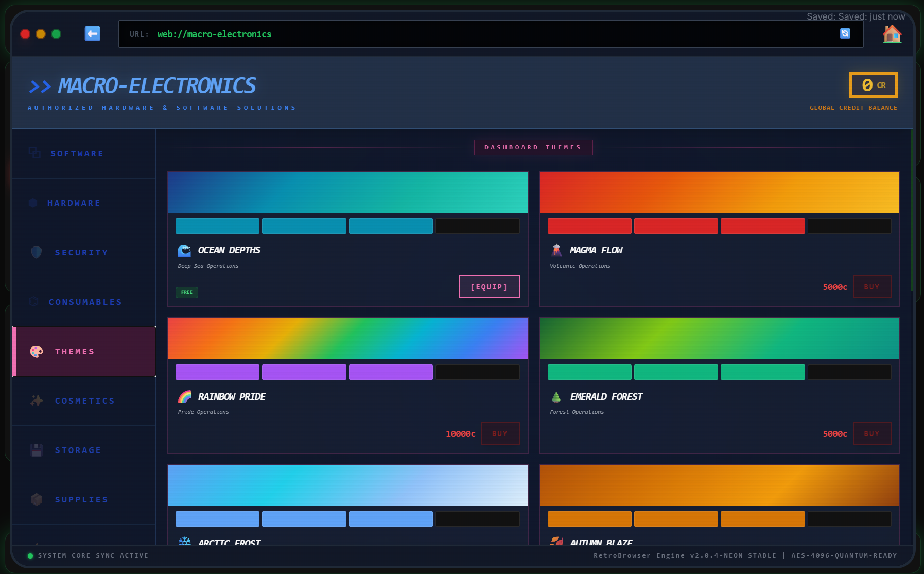The image size is (924, 574).
Task: Equip the Ocean Depths theme
Action: click(489, 287)
